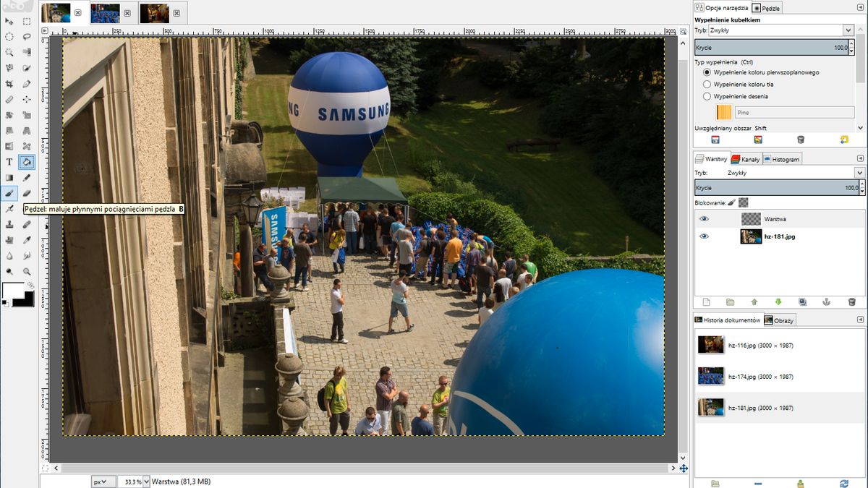This screenshot has height=488, width=868.
Task: Toggle lock alpha channel checker icon
Action: point(744,203)
